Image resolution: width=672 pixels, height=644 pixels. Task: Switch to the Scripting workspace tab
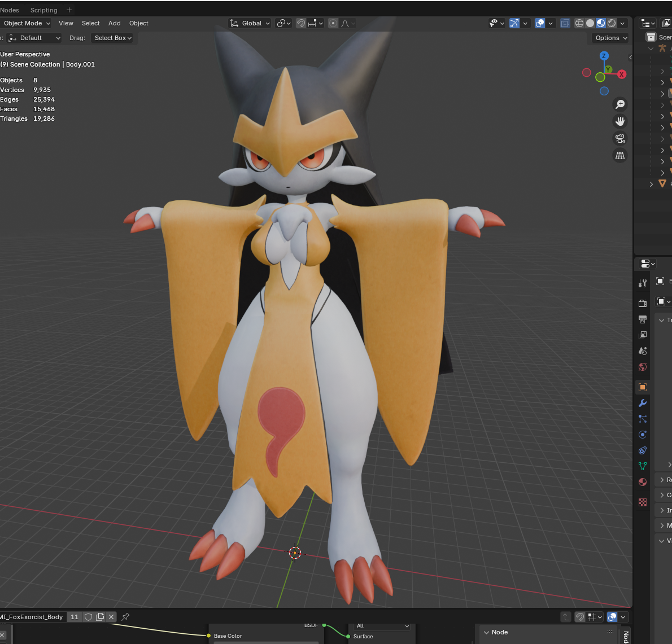[43, 10]
